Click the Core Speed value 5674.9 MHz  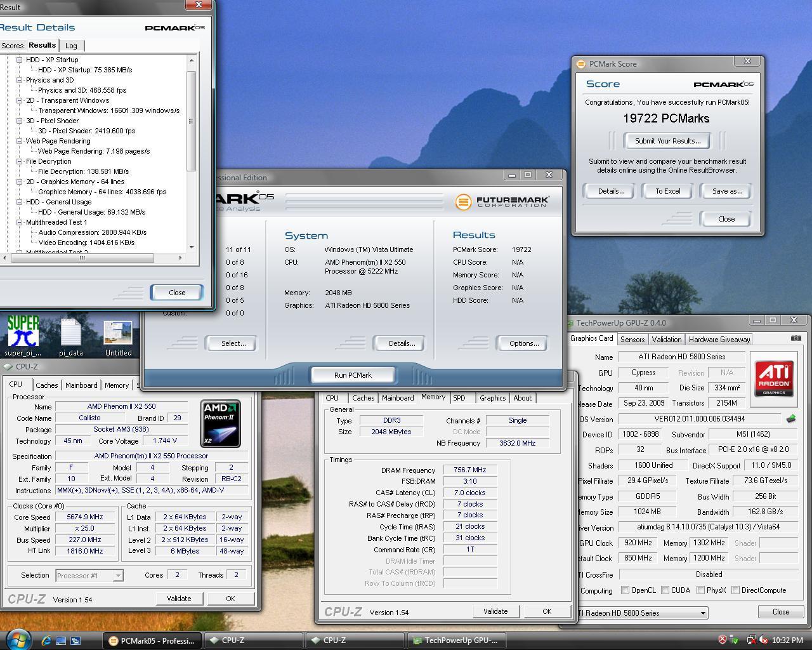coord(84,517)
